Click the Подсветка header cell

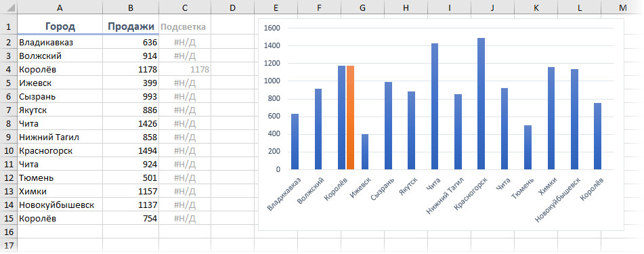tap(184, 26)
